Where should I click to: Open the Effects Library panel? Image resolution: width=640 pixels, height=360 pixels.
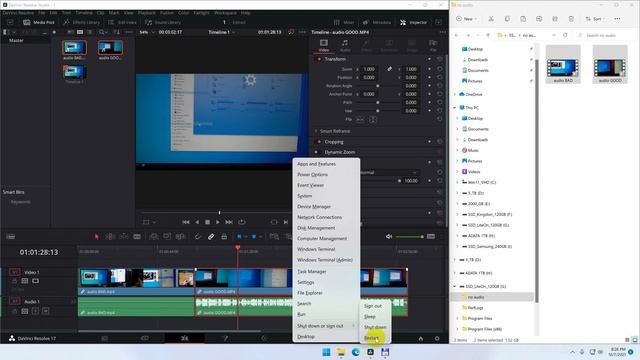pos(82,22)
